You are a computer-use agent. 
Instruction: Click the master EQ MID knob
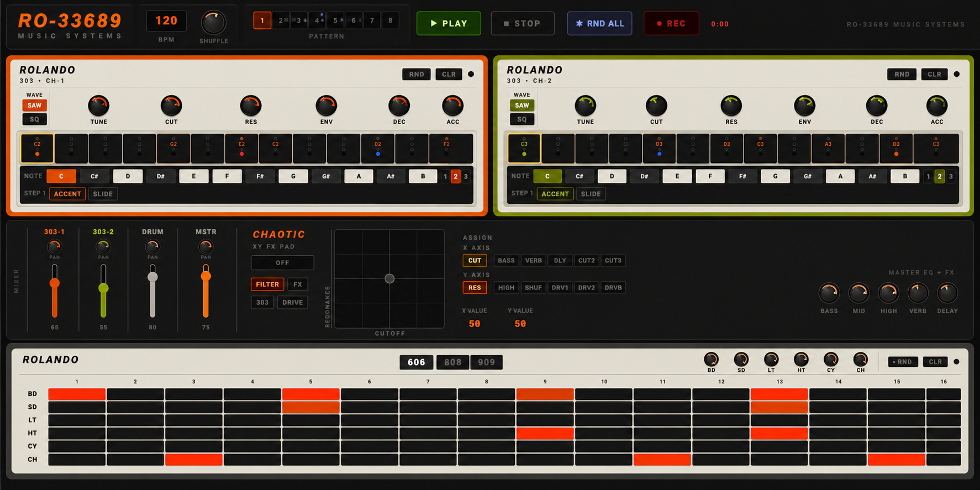pos(859,293)
